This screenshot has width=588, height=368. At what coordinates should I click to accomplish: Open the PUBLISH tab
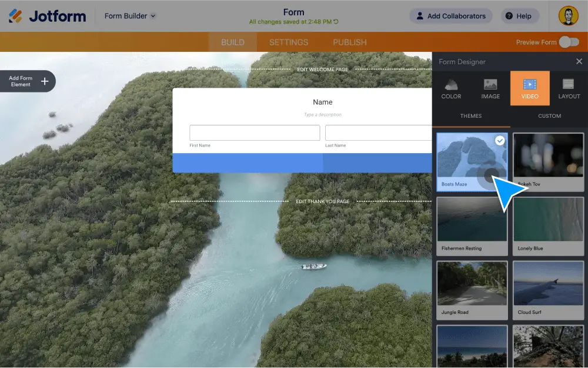click(x=349, y=42)
